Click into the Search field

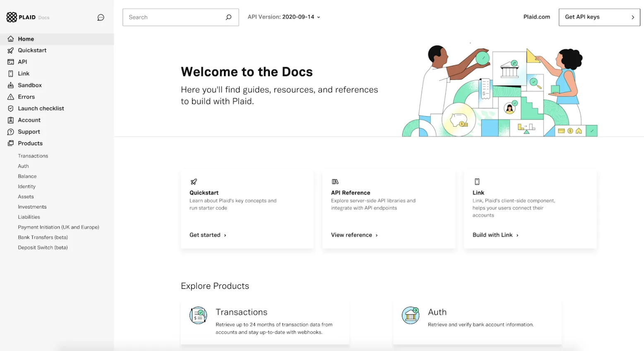(x=181, y=17)
